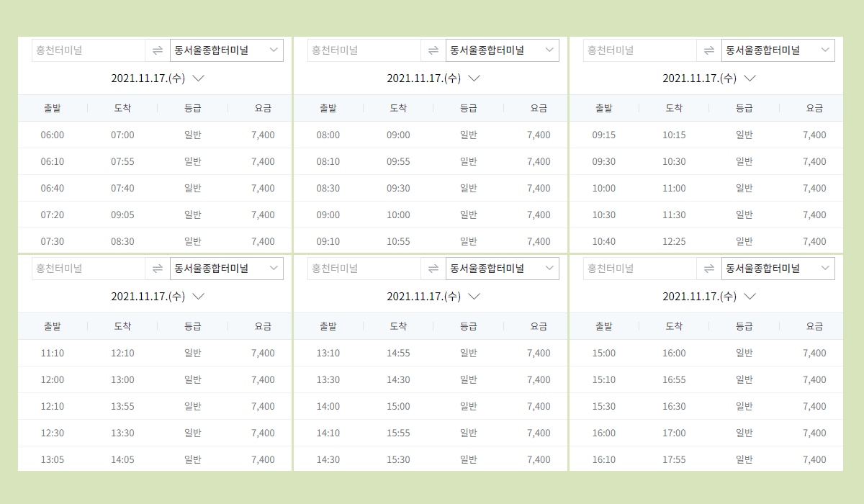
Task: Select the 13:10 departure time
Action: pos(328,354)
